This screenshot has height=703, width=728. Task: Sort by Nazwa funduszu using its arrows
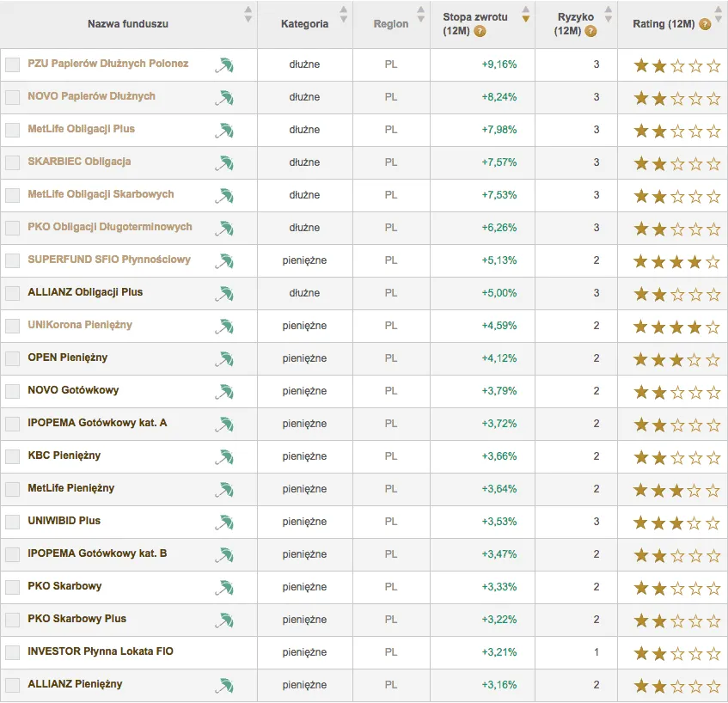click(248, 15)
